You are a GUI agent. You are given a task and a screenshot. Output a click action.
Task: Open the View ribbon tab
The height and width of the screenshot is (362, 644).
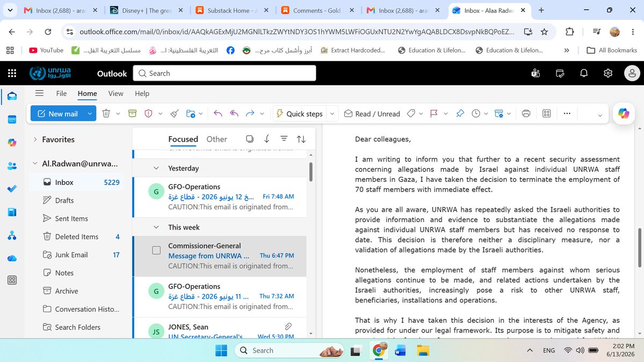tap(116, 93)
